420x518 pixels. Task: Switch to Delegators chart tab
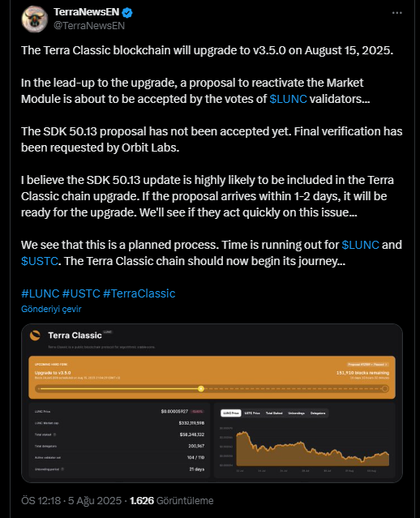(x=318, y=413)
